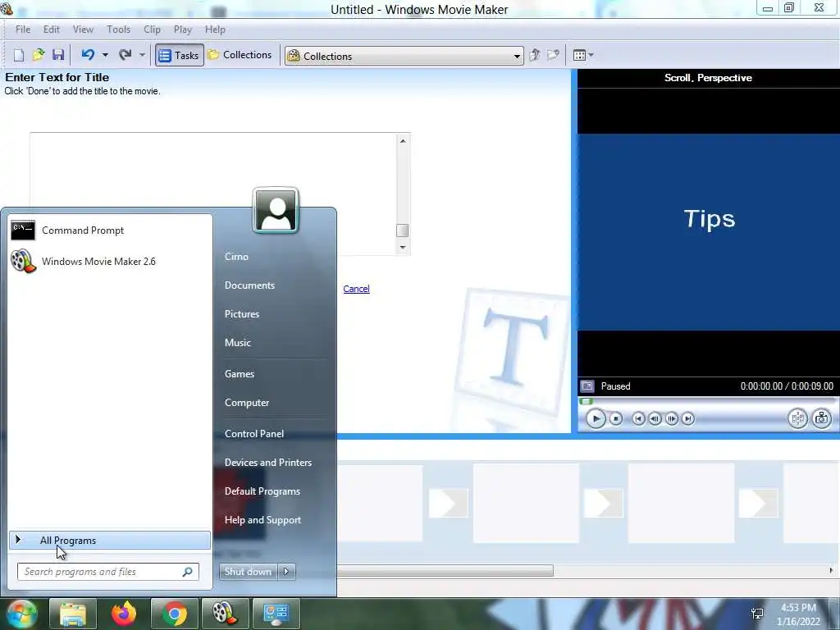Open the Play menu
The height and width of the screenshot is (630, 840).
[x=183, y=30]
